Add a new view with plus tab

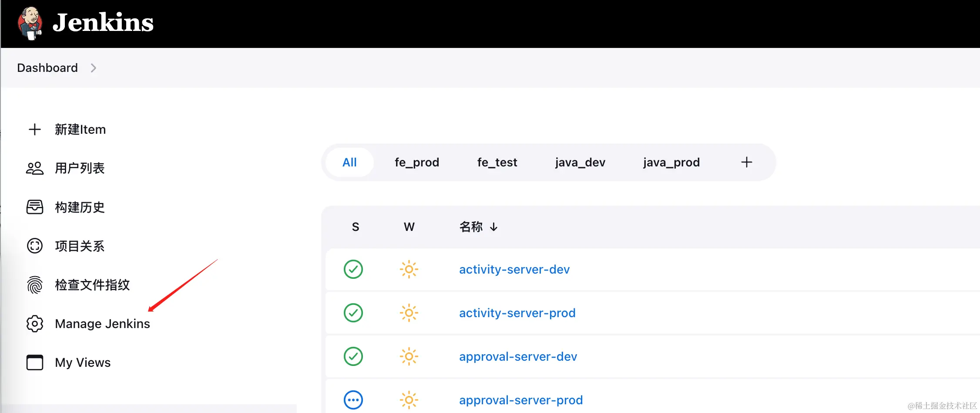click(x=747, y=162)
